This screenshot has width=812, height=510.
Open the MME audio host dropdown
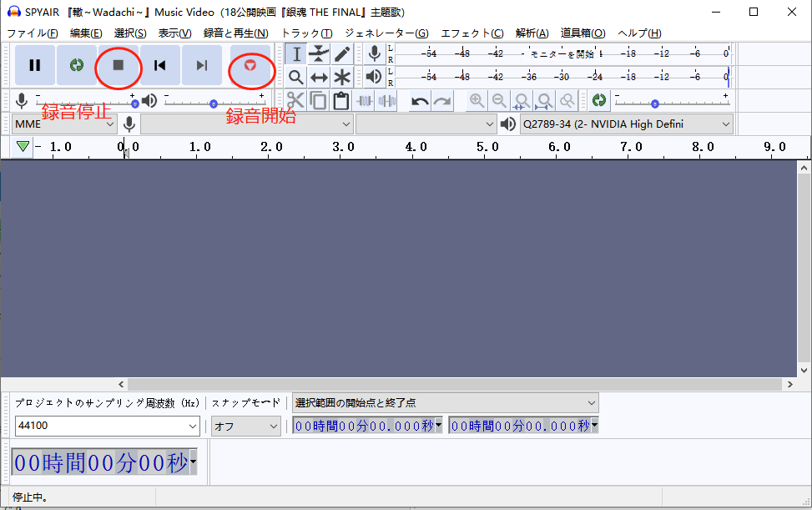click(x=64, y=124)
